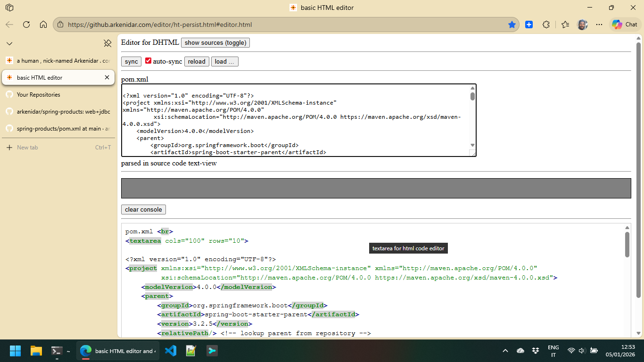Click the pom.xml textarea scrollbar thumb
The image size is (644, 362).
[472, 97]
